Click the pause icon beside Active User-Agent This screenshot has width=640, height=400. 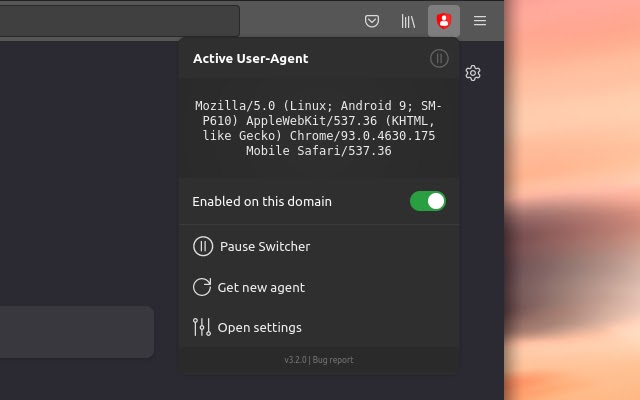pyautogui.click(x=439, y=59)
